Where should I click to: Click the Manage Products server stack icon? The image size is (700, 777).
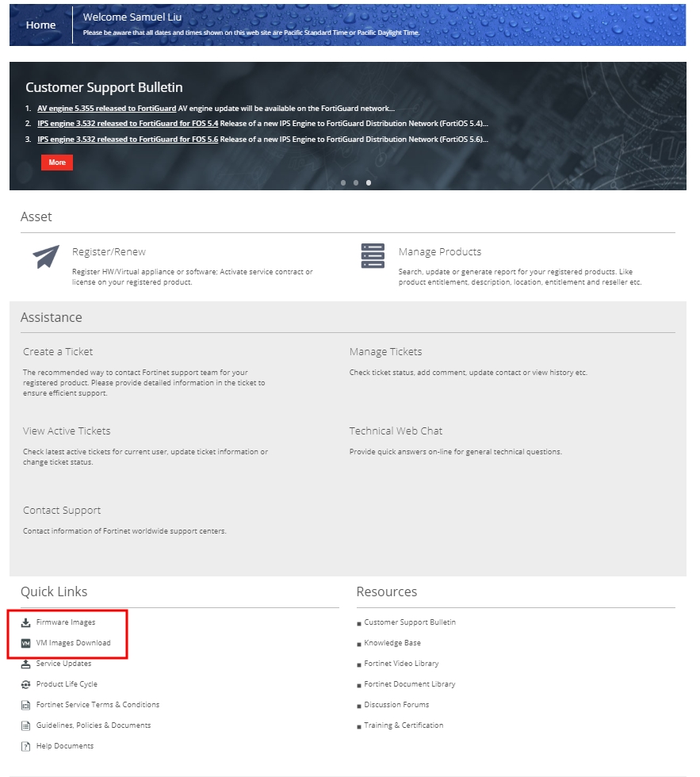pyautogui.click(x=373, y=255)
